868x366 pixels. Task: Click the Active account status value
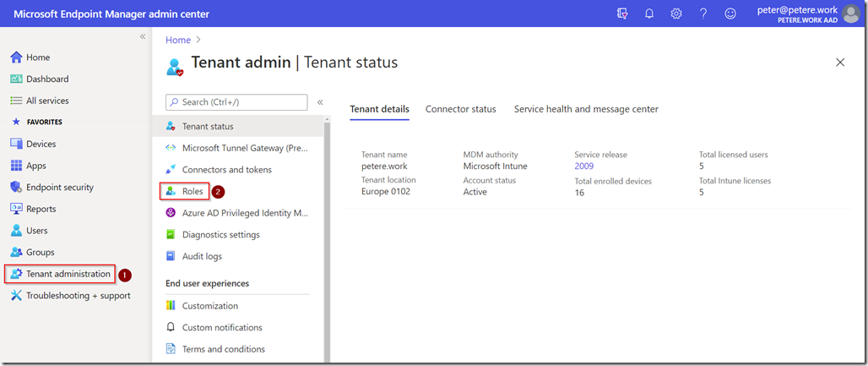coord(475,192)
